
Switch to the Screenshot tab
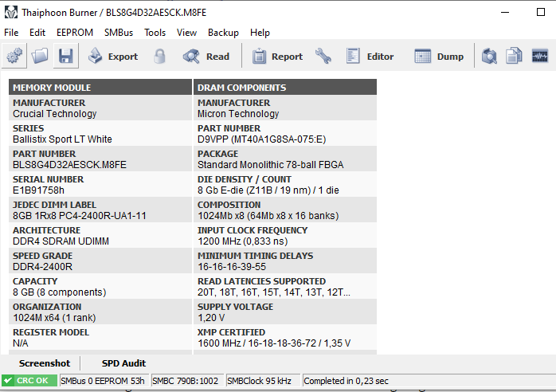[x=45, y=363]
